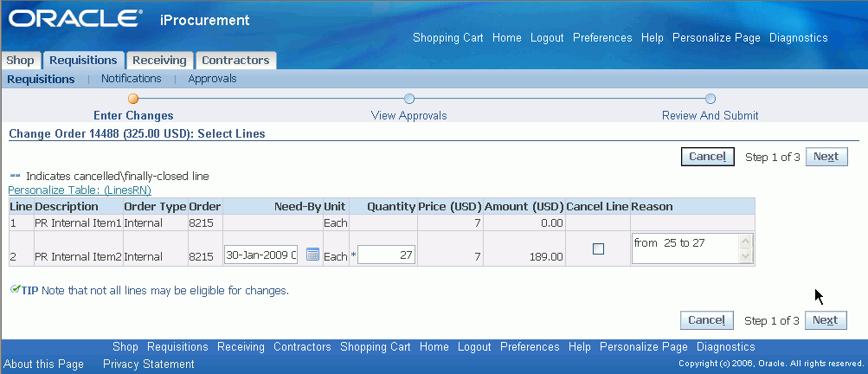Click the Oracle logo
The image size is (868, 374).
pos(74,19)
